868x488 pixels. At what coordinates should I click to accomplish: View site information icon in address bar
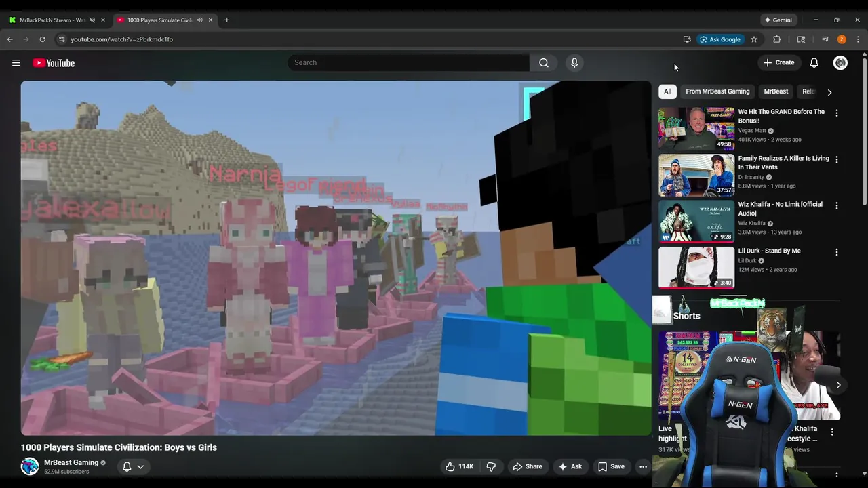click(x=62, y=39)
